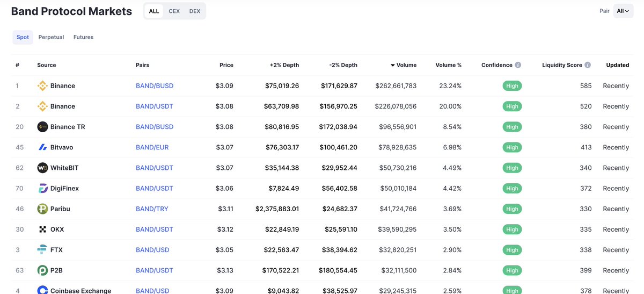
Task: Click the High badge in P2B row
Action: tap(512, 270)
